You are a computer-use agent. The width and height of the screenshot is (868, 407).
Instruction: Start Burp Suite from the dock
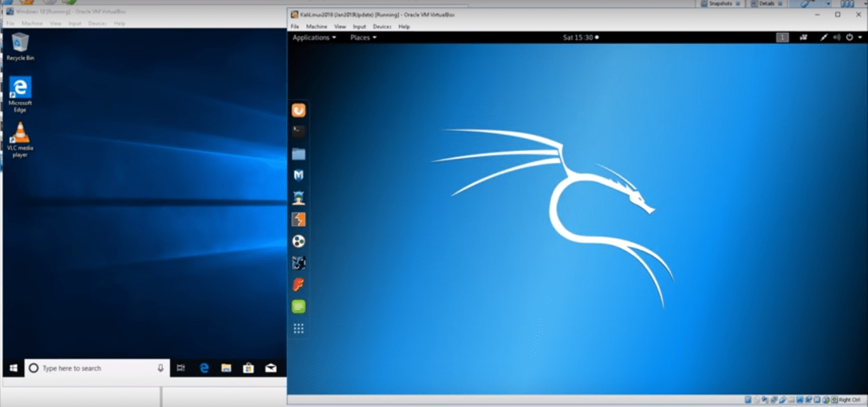(x=298, y=218)
